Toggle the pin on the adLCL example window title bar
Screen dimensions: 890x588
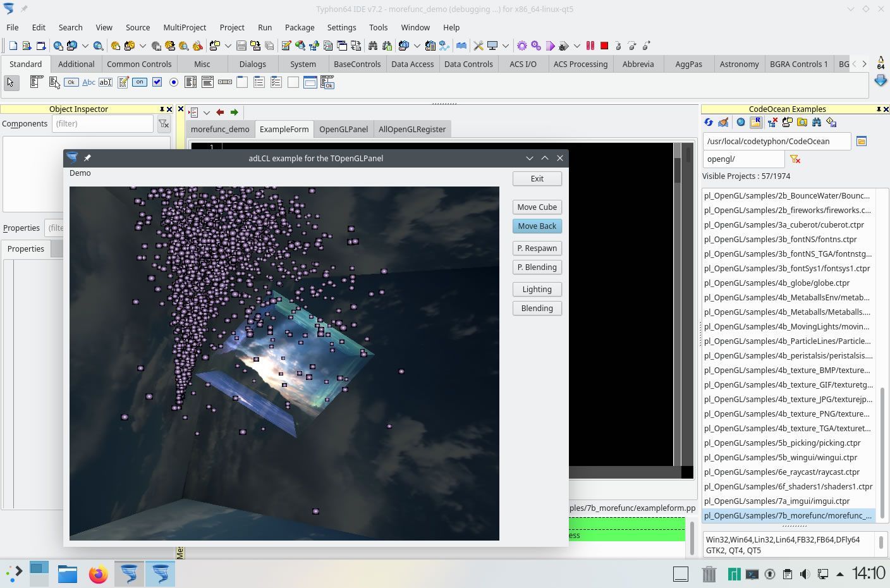tap(88, 158)
